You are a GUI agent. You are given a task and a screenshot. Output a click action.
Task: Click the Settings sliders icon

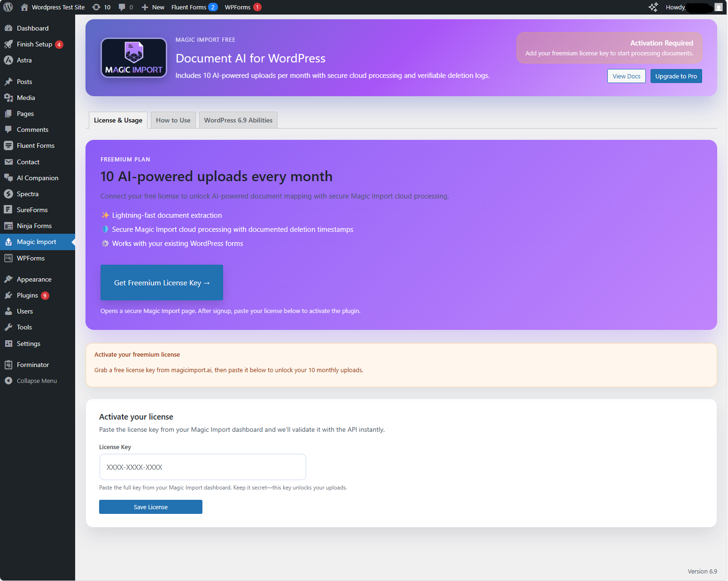coord(8,344)
